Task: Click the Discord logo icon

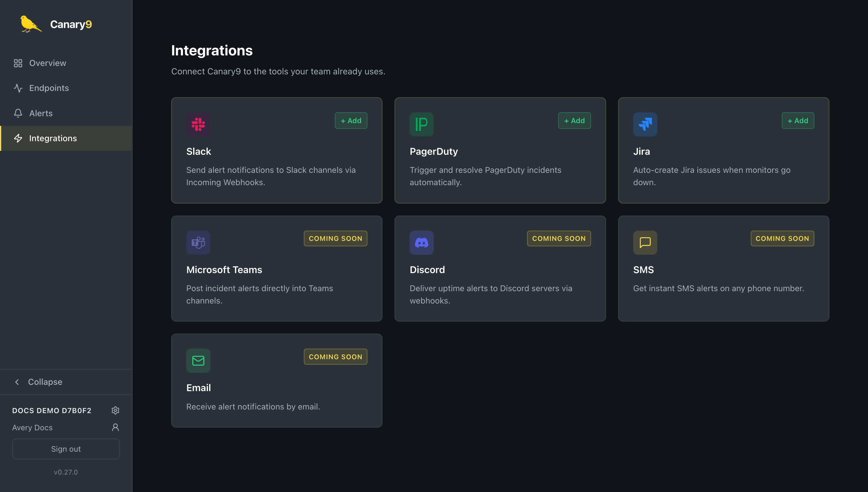Action: tap(421, 243)
